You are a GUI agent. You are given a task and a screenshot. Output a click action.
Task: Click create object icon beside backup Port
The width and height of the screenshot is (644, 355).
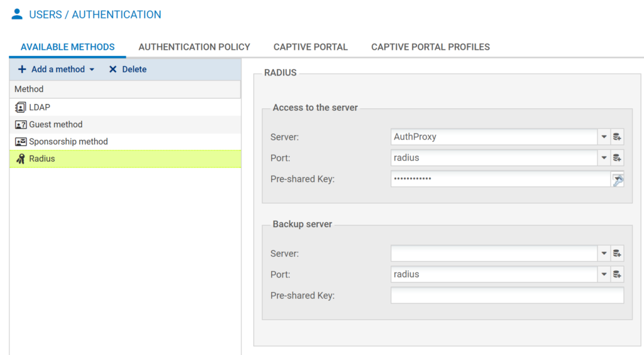click(618, 274)
